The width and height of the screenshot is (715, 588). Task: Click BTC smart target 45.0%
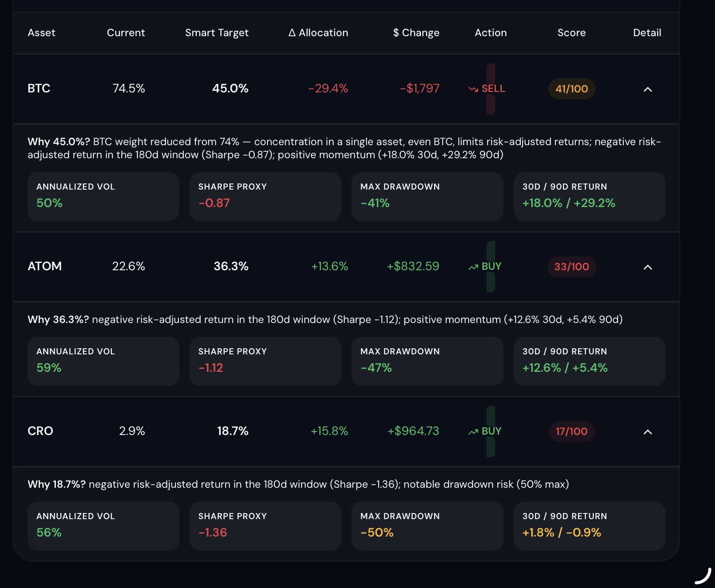(x=230, y=88)
